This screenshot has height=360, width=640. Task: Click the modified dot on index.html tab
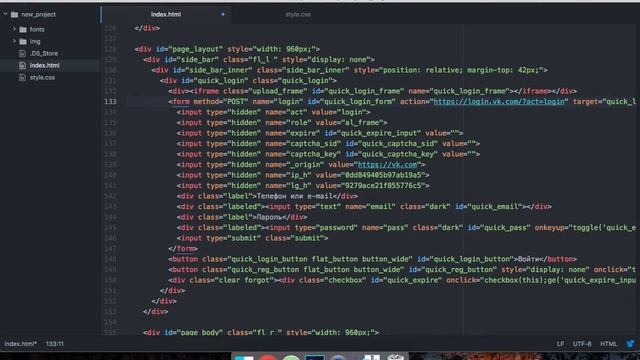click(223, 14)
